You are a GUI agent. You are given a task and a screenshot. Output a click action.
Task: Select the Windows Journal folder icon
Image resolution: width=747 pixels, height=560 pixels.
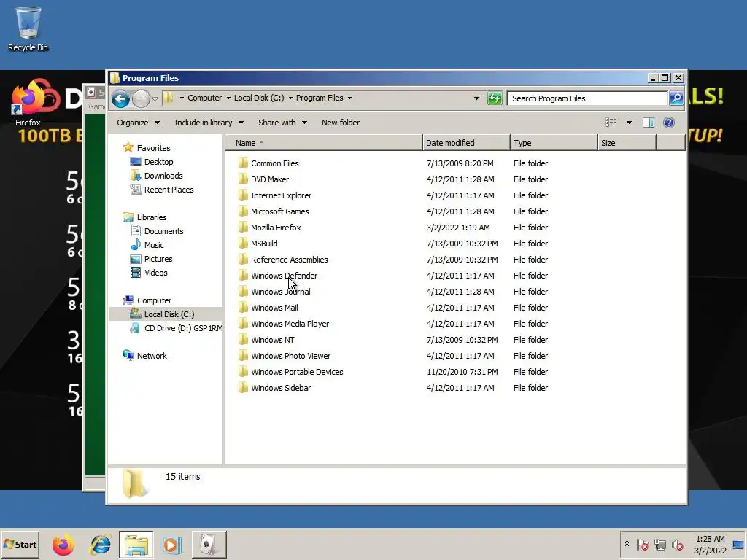(243, 292)
